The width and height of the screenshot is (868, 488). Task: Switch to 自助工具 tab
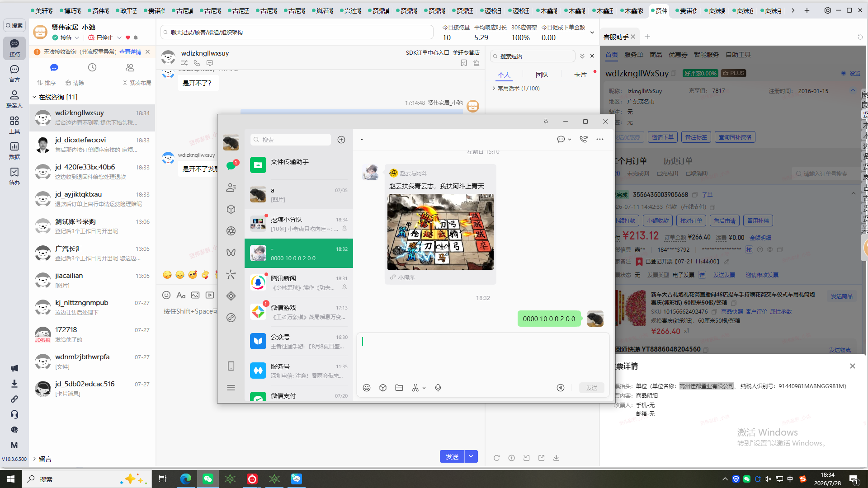coord(738,55)
